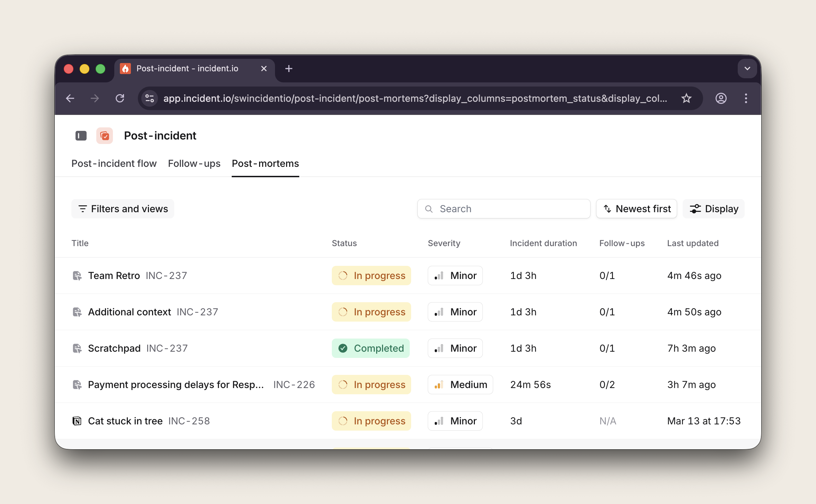This screenshot has width=816, height=504.
Task: Bookmark page with the star icon
Action: (686, 98)
